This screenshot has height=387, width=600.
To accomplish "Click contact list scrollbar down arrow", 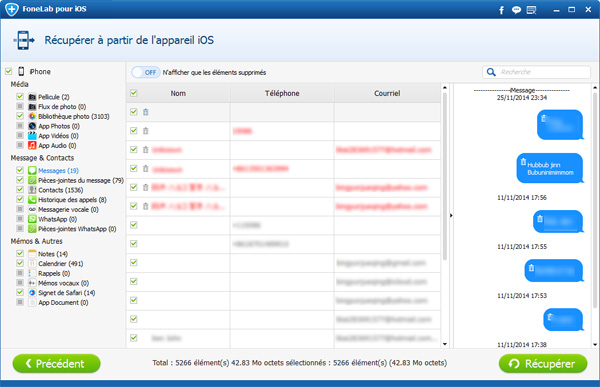I will 445,344.
